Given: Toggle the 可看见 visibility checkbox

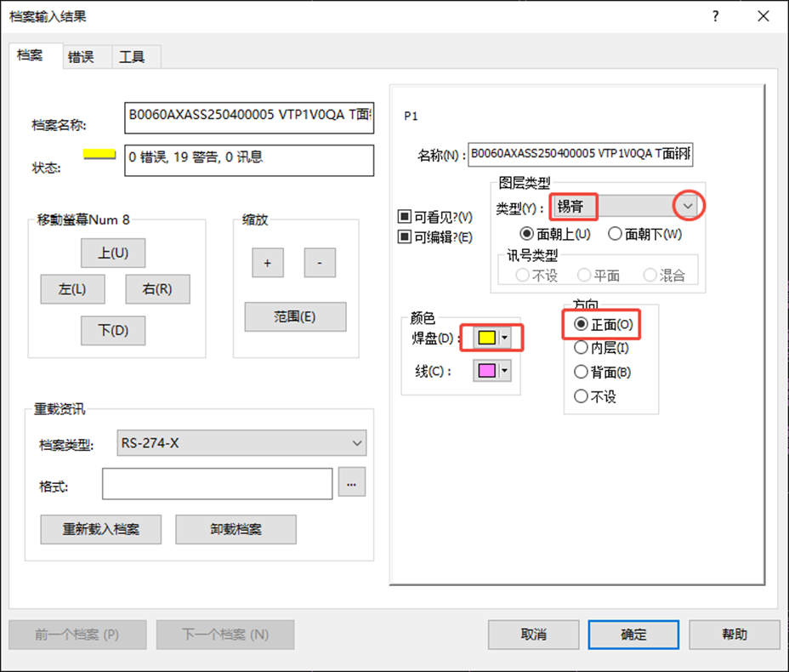Looking at the screenshot, I should tap(405, 217).
